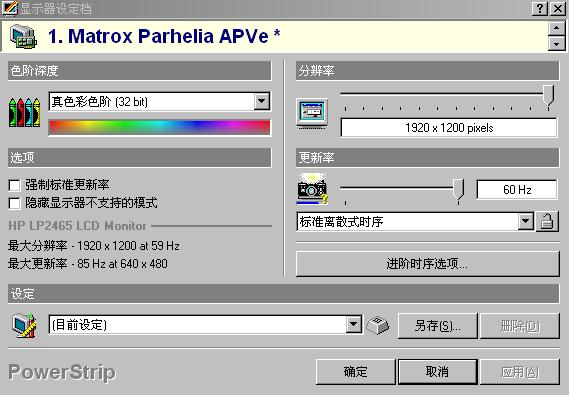This screenshot has height=395, width=569.
Task: Click the rainbow color spectrum bar
Action: tap(160, 127)
